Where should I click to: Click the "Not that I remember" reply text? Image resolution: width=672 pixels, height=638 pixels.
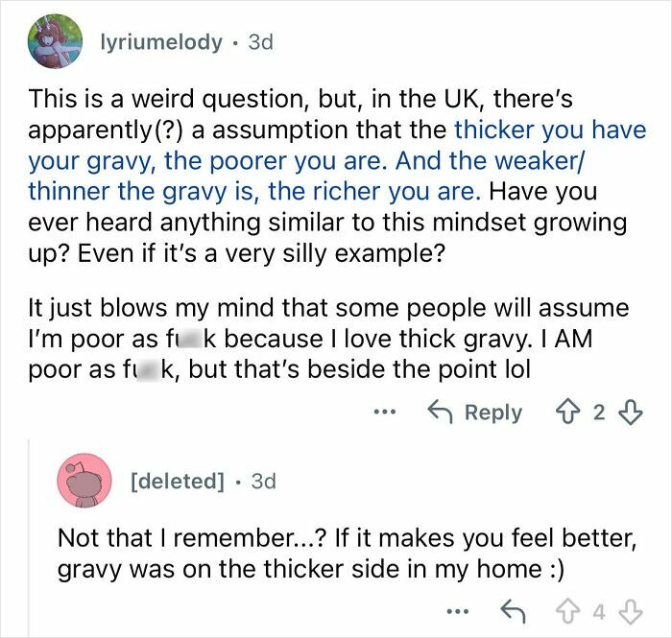point(346,552)
